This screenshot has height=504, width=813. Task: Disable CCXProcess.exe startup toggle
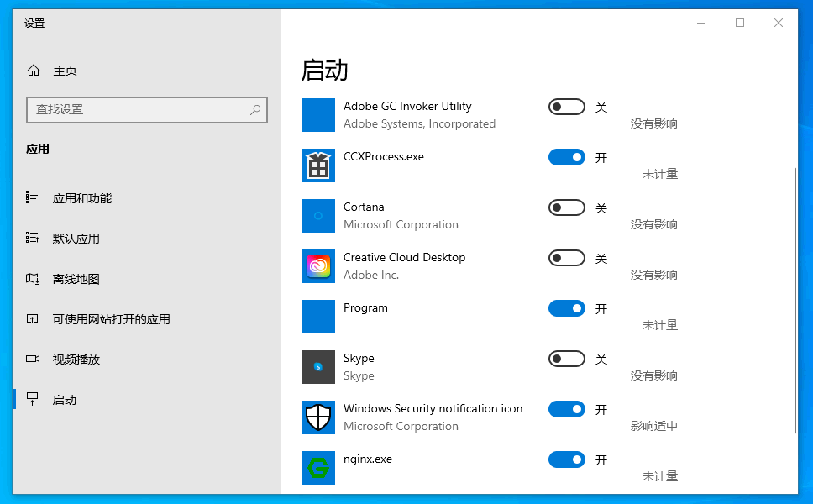pyautogui.click(x=567, y=157)
